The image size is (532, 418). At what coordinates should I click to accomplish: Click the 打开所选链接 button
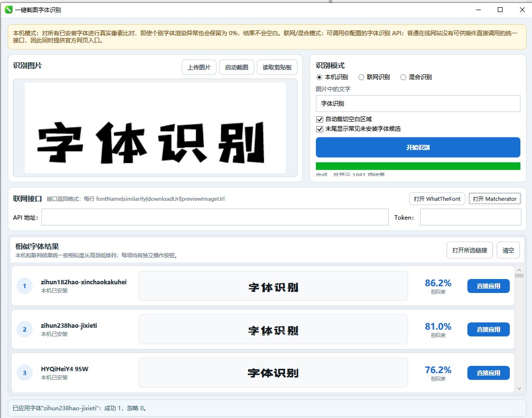pos(470,250)
